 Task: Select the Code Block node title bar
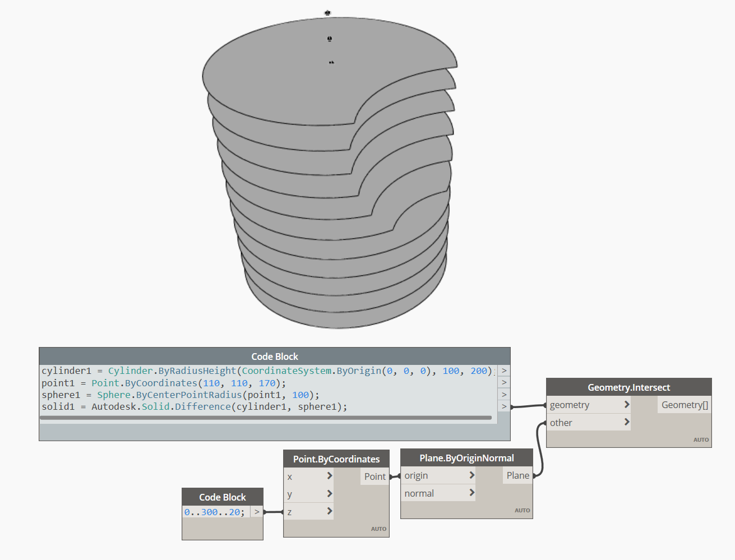point(274,356)
